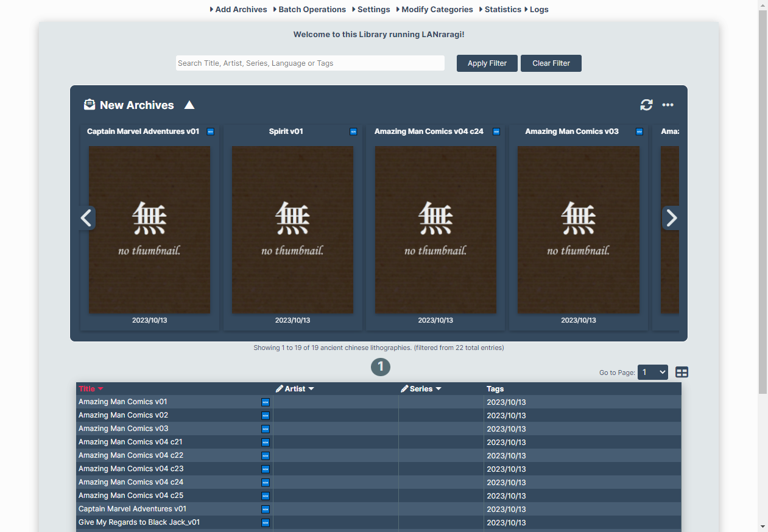Refresh the New Archives carousel
The image size is (768, 532).
pos(646,105)
